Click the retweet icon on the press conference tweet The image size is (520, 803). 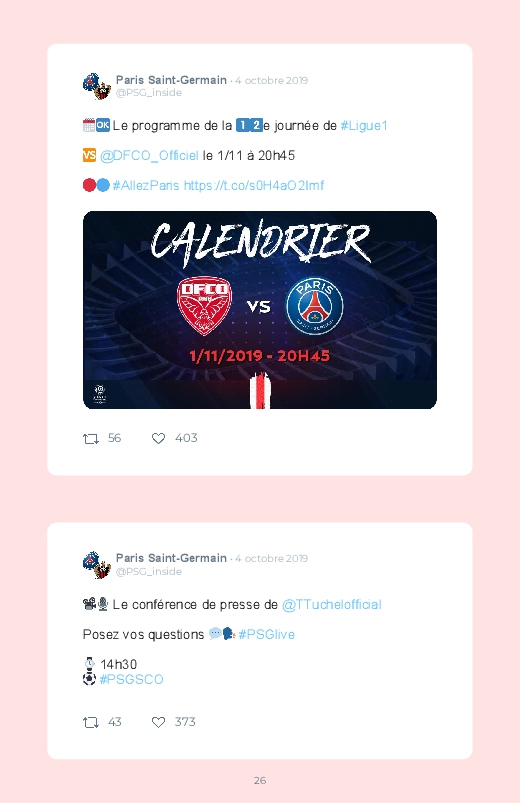click(x=91, y=723)
